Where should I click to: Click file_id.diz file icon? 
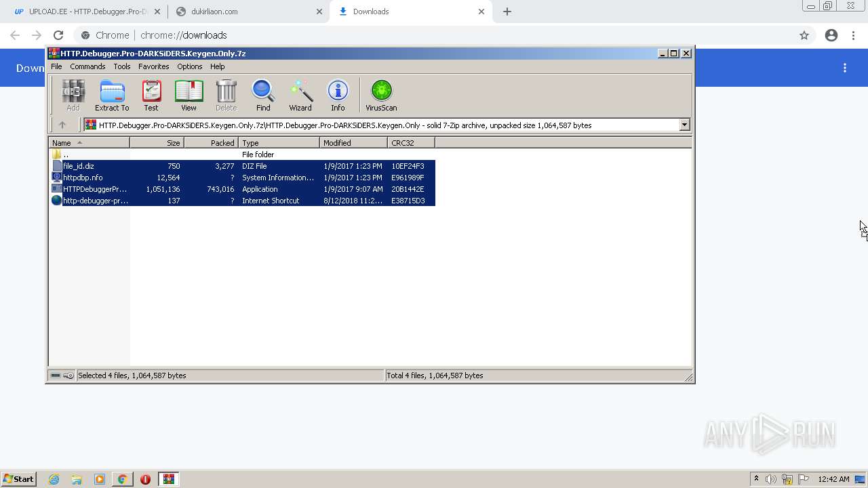[57, 165]
